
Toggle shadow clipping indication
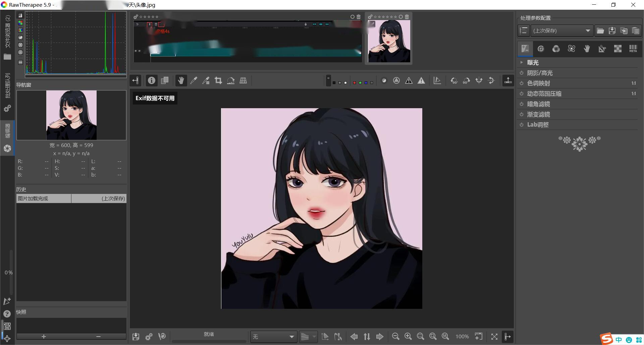coord(409,80)
